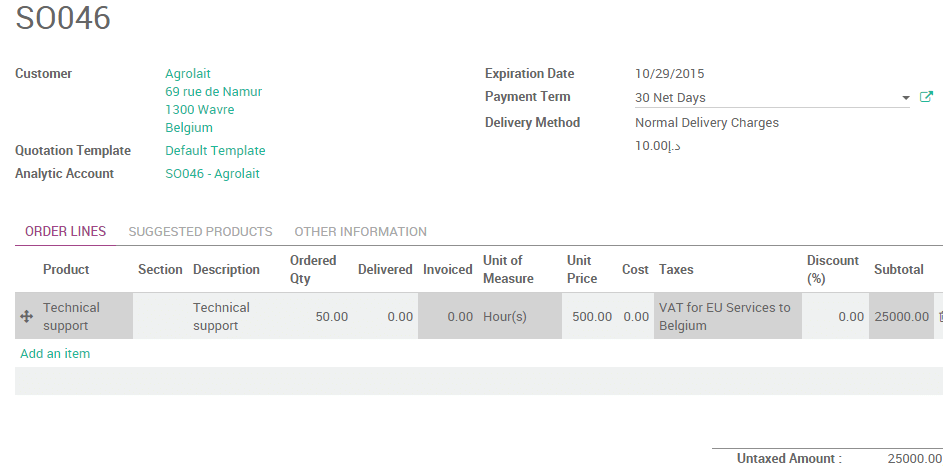Expand the Payment Term dropdown arrow
Screen dimensions: 943x469
coord(905,98)
